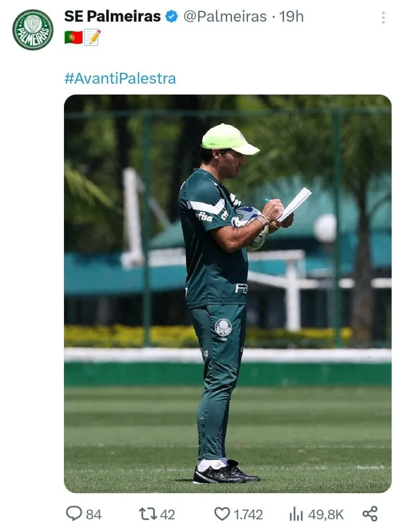This screenshot has height=532, width=404.
Task: Click the 49,8K views count
Action: (x=326, y=514)
